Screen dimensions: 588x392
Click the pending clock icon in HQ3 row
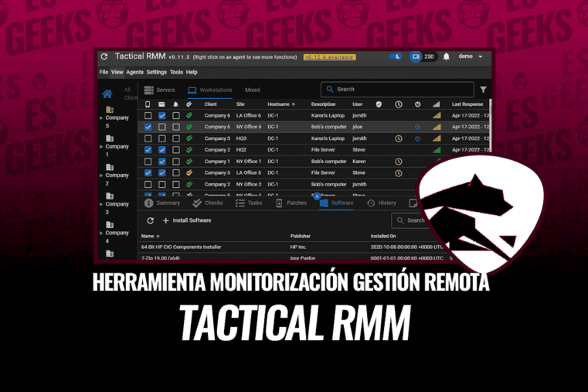tap(399, 139)
